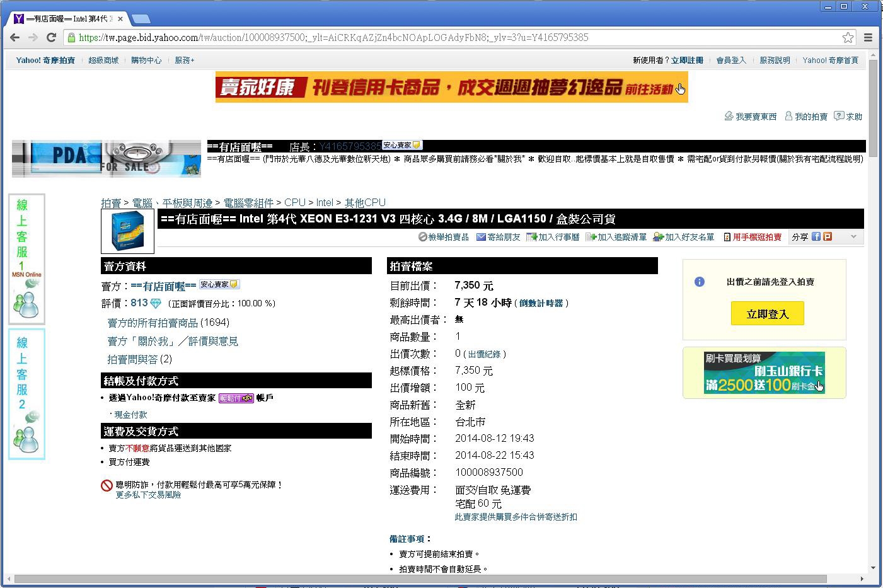Open shop owner Y4165795385 profile link
This screenshot has height=588, width=883.
pos(350,146)
